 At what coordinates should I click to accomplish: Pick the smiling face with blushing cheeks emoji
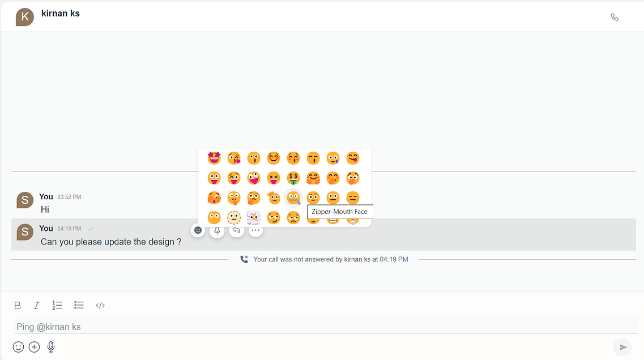click(274, 158)
